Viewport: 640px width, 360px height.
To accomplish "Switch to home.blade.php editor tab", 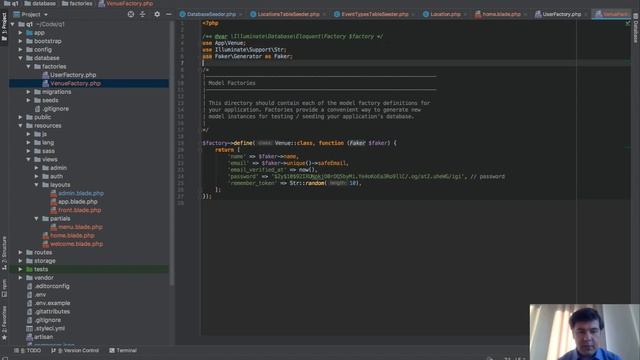I will coord(500,14).
